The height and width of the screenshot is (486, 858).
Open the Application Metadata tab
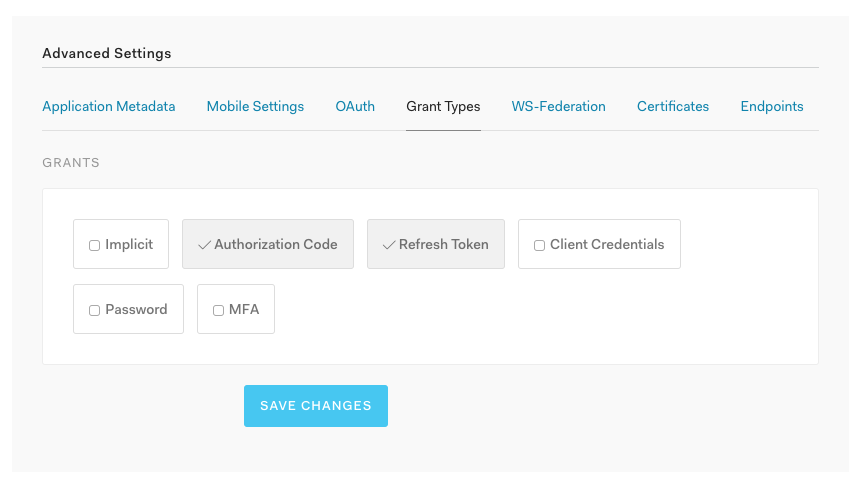(x=108, y=106)
